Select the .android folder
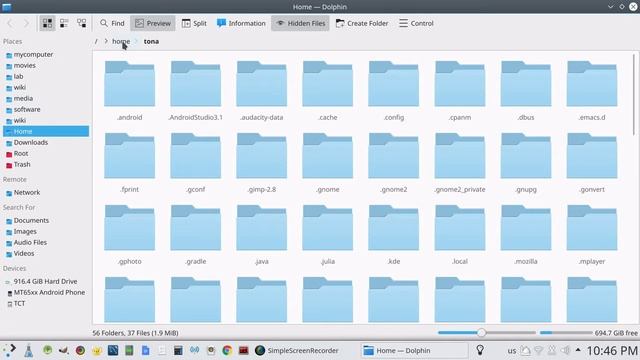 coord(129,91)
